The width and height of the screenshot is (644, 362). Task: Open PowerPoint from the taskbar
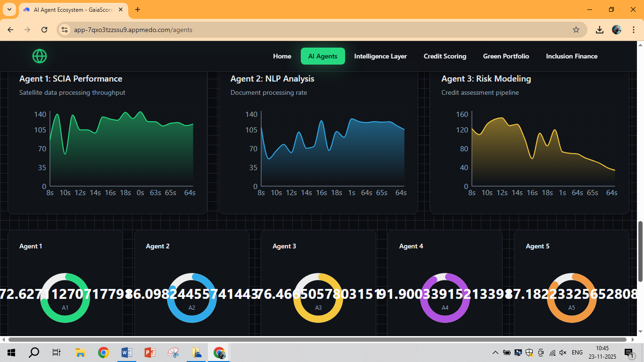coord(150,353)
